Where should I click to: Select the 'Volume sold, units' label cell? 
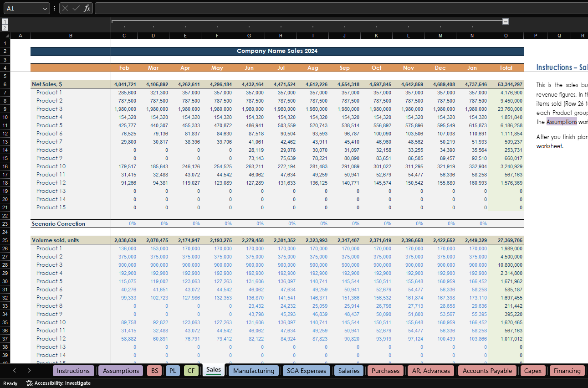click(71, 240)
